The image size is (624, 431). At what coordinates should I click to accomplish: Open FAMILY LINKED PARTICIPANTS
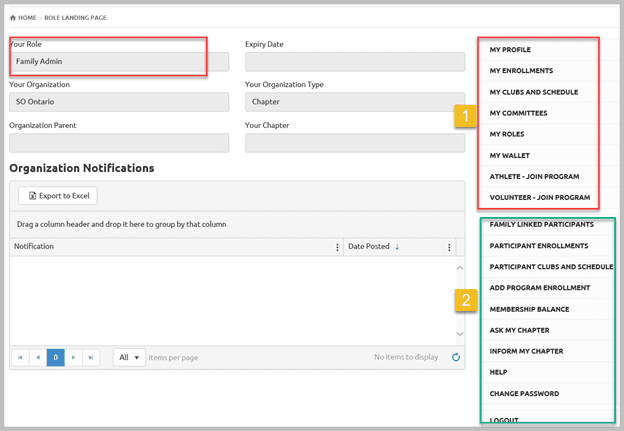[x=542, y=224]
